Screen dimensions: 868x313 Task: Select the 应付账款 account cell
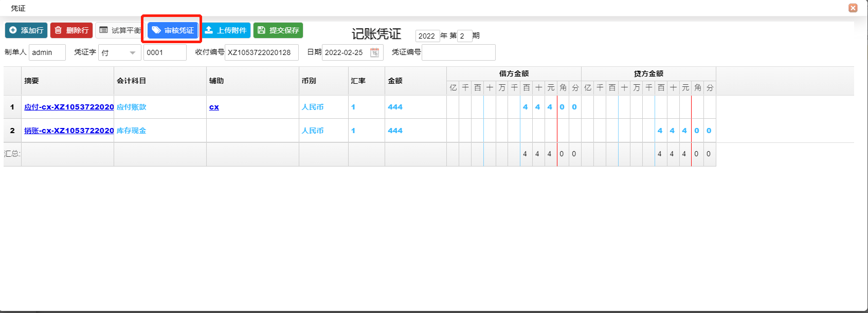(132, 107)
